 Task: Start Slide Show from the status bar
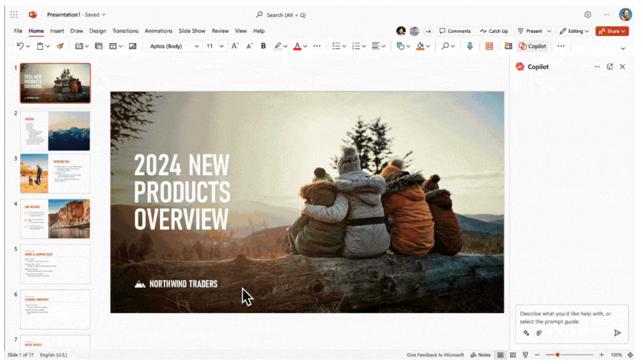coord(525,354)
